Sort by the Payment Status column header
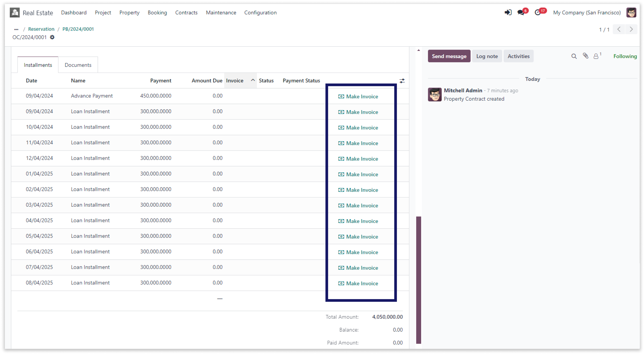Viewport: 644px width, 354px height. 301,80
